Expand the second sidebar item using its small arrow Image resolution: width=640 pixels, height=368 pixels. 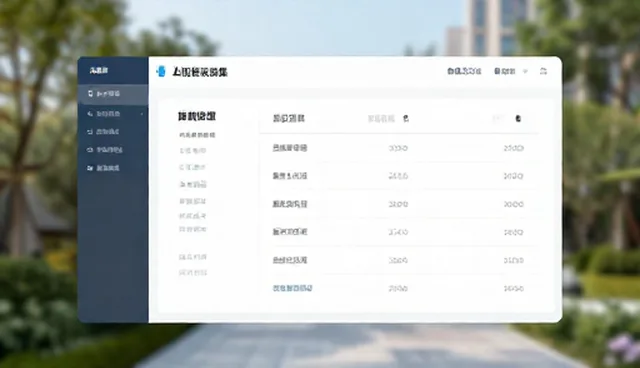click(x=142, y=114)
